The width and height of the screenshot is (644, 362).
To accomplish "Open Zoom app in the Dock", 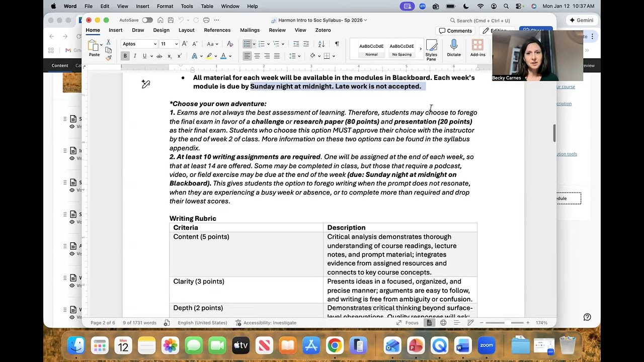I will [486, 345].
